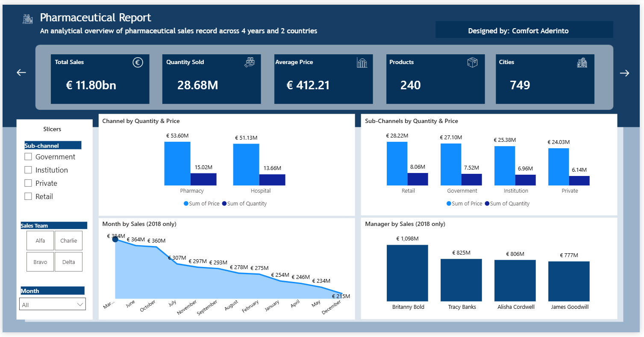Select the Delta sales team tile
The image size is (644, 337).
[x=68, y=262]
